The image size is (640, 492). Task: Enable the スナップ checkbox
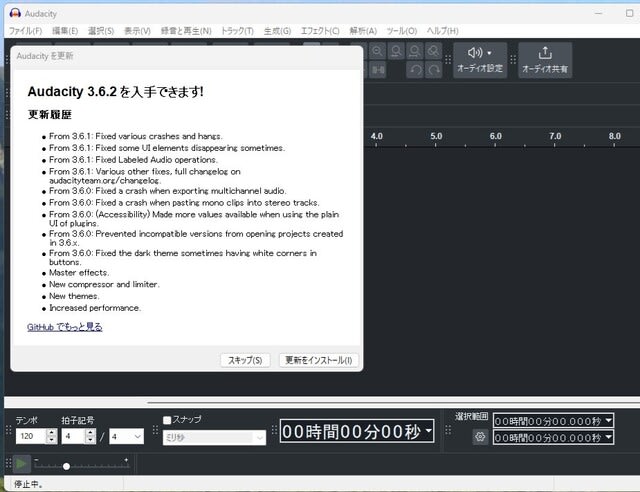tap(167, 420)
